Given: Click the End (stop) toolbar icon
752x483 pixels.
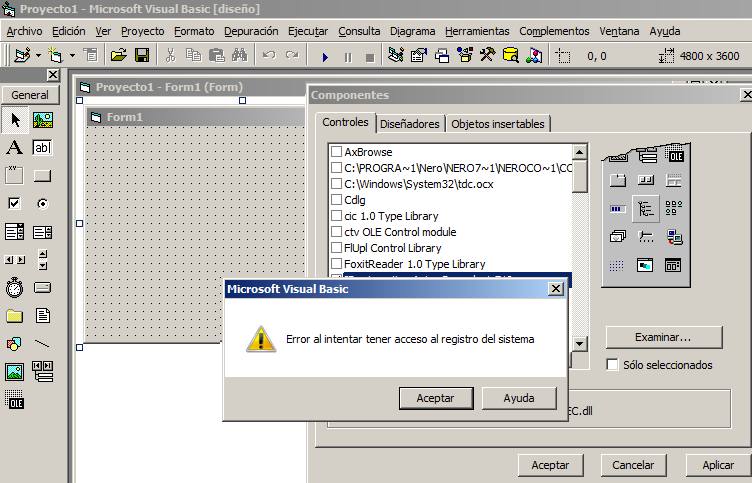Looking at the screenshot, I should [370, 58].
